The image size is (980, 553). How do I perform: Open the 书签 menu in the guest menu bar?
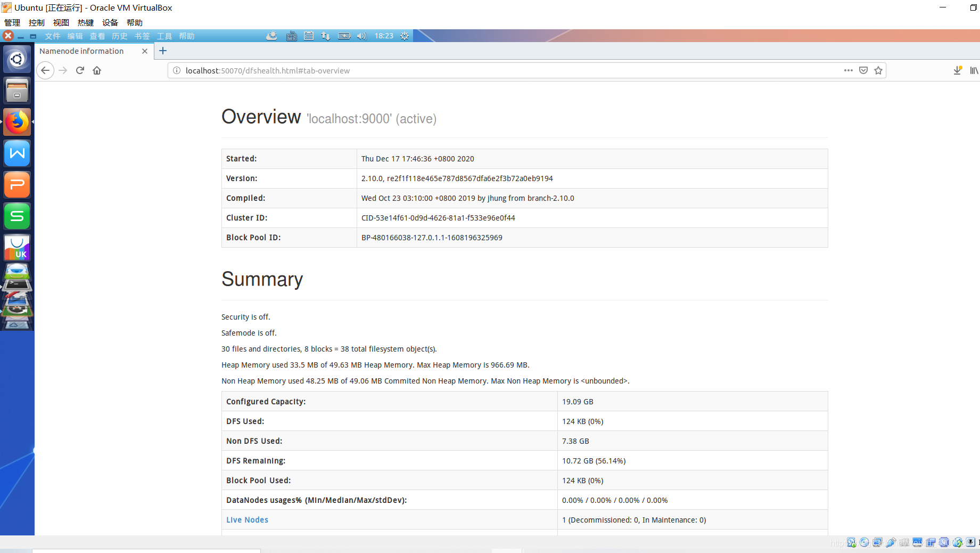[142, 36]
